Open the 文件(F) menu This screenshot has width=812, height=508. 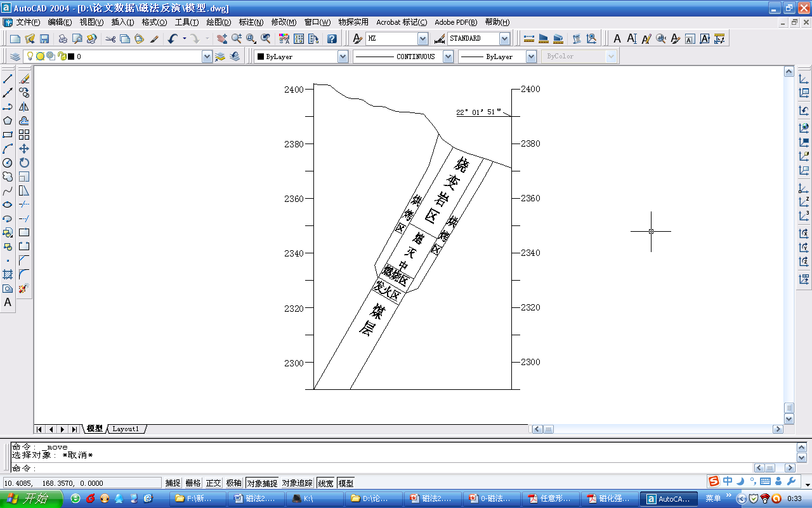click(28, 22)
